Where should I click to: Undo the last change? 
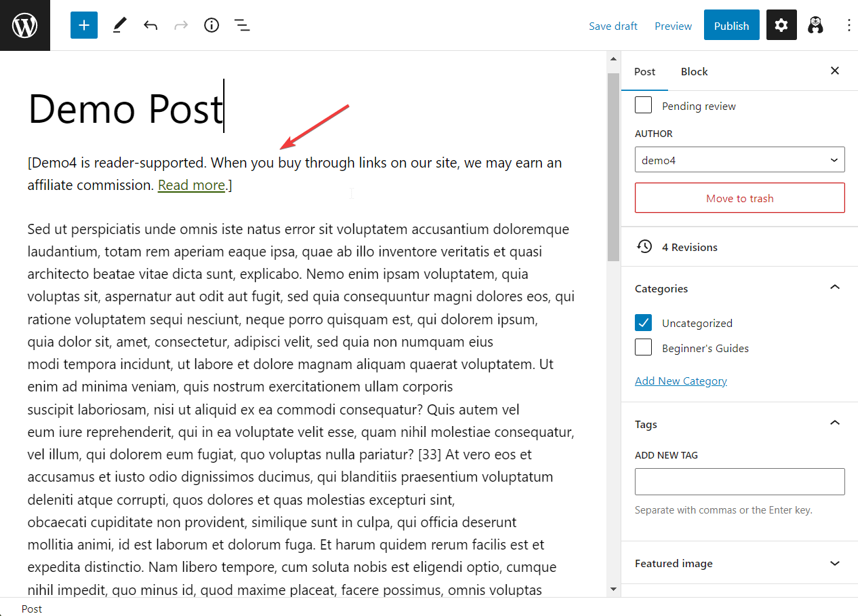151,26
